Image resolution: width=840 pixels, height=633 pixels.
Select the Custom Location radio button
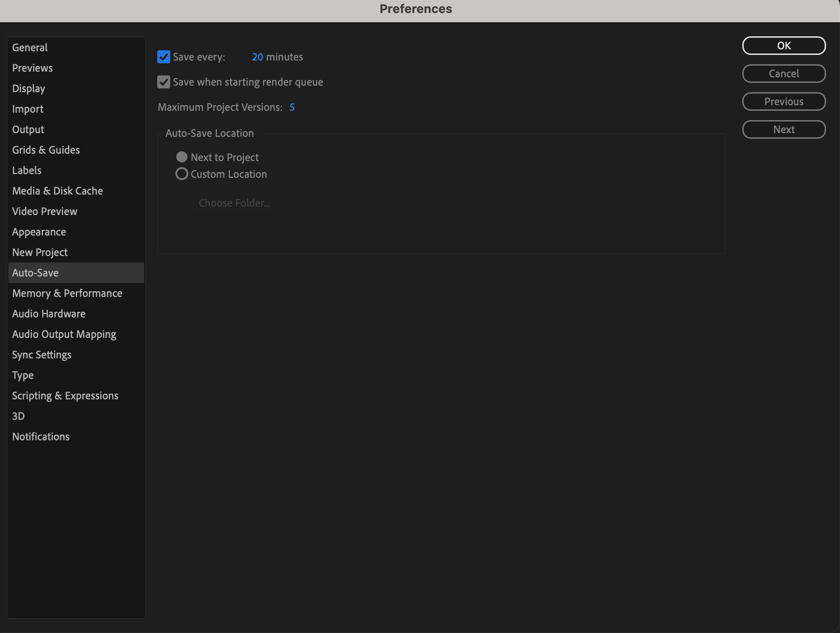[182, 174]
